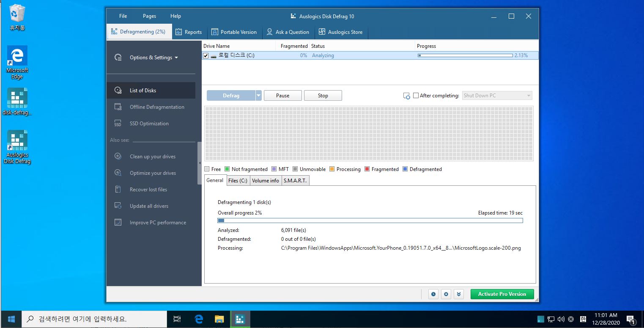Open the File menu
This screenshot has height=328, width=644.
click(x=123, y=16)
